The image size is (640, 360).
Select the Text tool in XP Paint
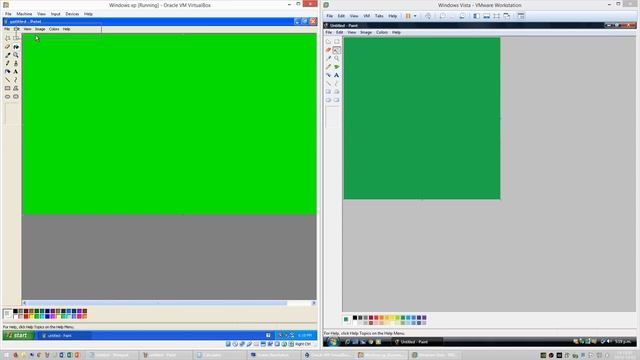click(x=16, y=71)
